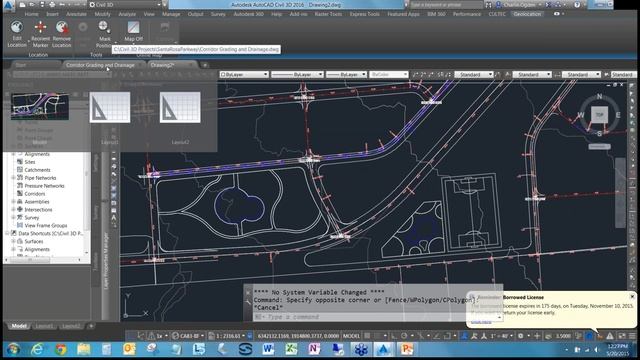
Task: Close the Borrowed License notification
Action: tap(632, 297)
